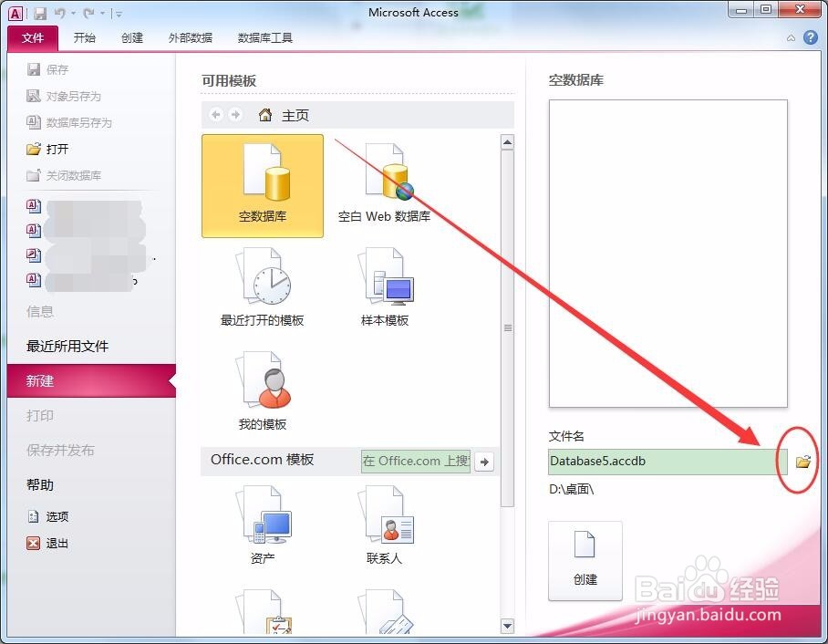Open 我的模板 category
The image size is (828, 644).
(x=263, y=391)
